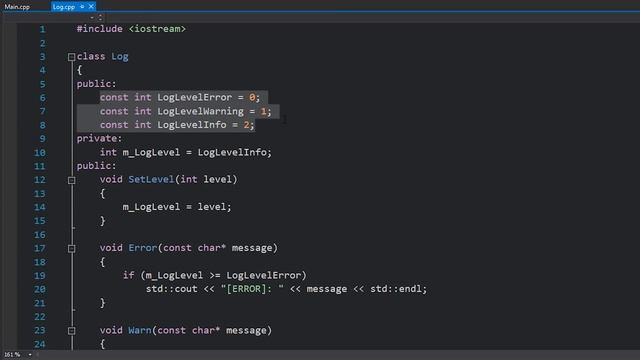Collapse the class Log block
The height and width of the screenshot is (360, 640).
(71, 57)
